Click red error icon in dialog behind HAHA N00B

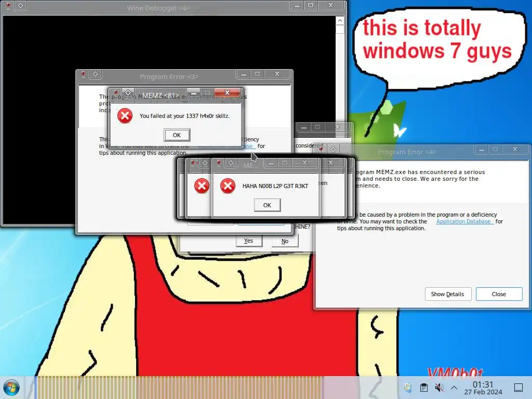pyautogui.click(x=202, y=186)
